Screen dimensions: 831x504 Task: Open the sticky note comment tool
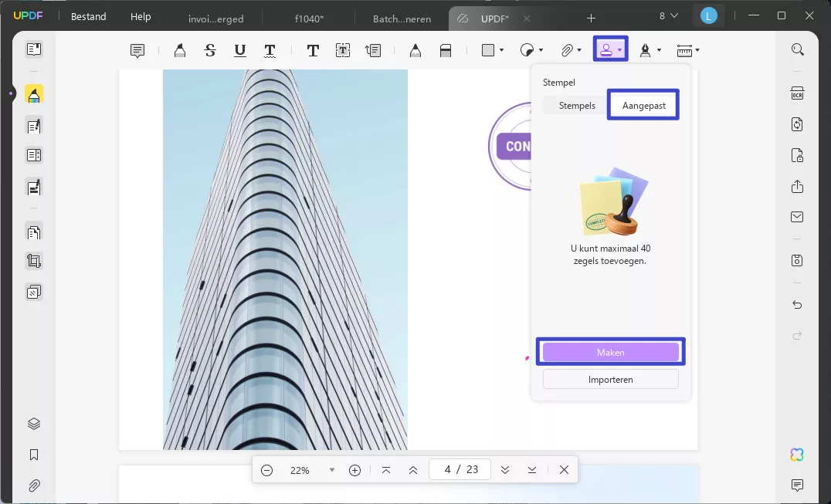pos(137,50)
